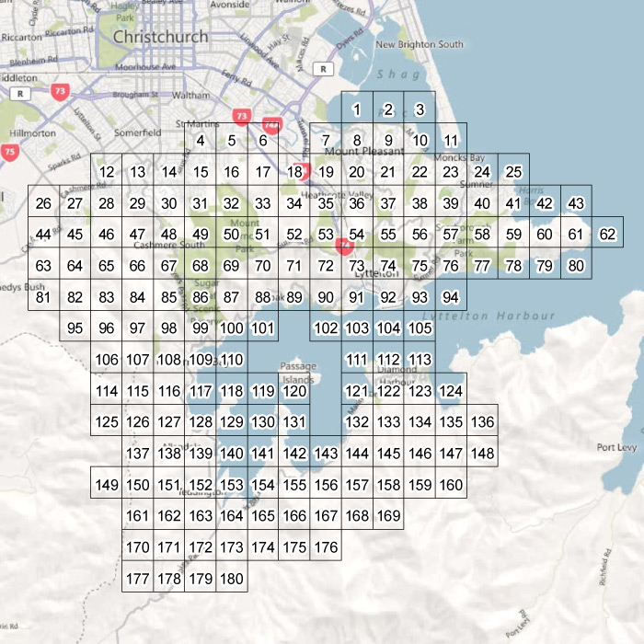Click grid cell 73 at Lyttelton
The image size is (644, 644).
(x=357, y=264)
